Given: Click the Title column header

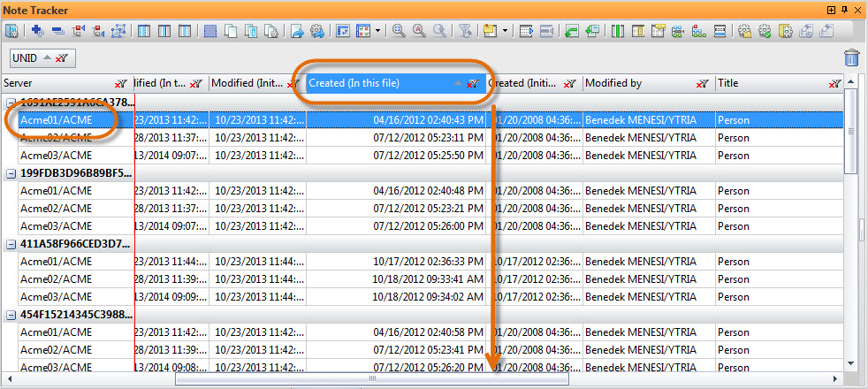Looking at the screenshot, I should (769, 83).
